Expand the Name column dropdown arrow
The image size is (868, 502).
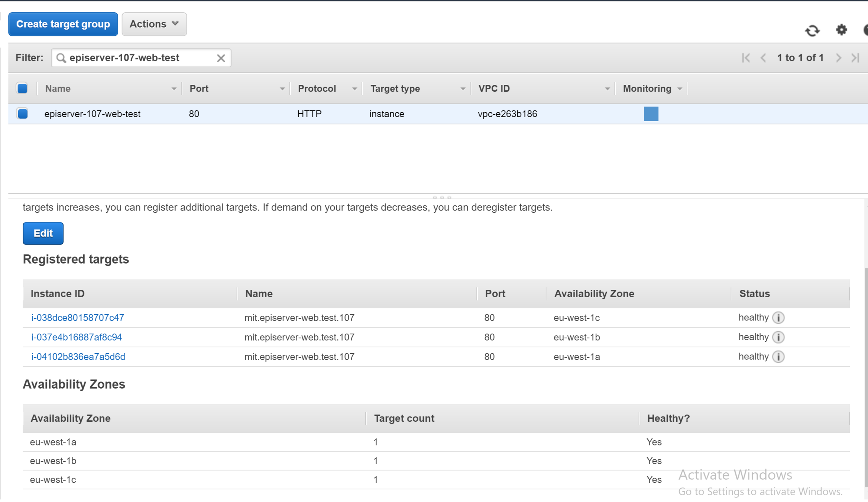click(174, 89)
